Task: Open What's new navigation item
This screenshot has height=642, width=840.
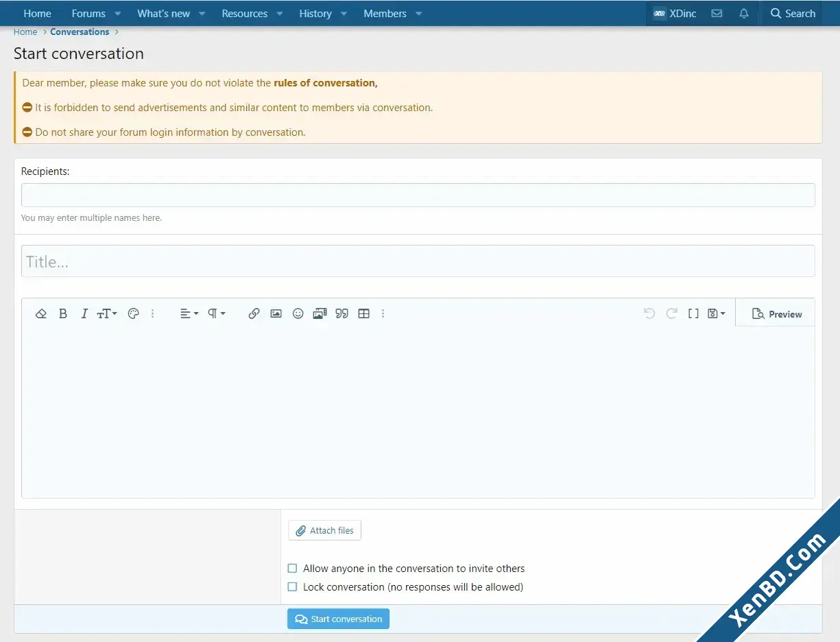Action: tap(163, 14)
